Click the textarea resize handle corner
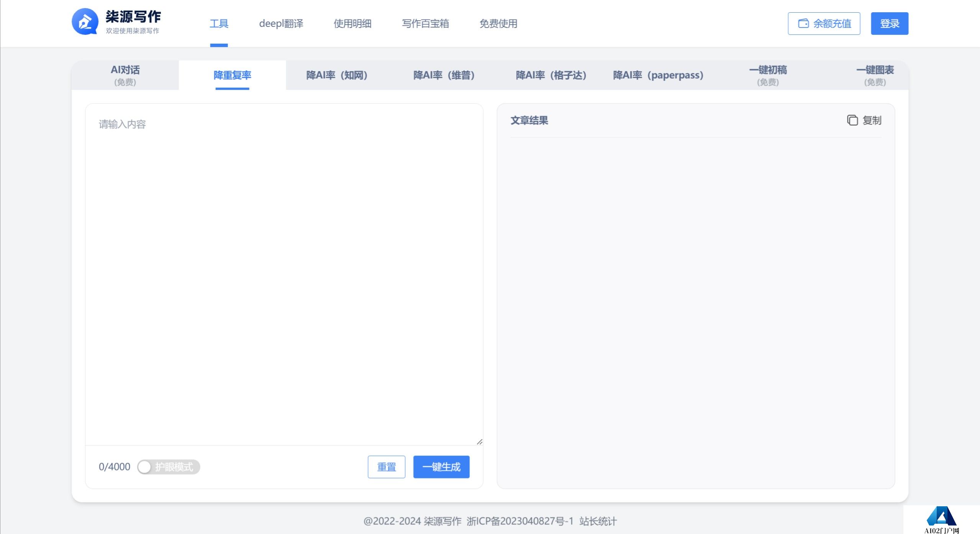Screen dimensions: 980x534 pos(479,442)
